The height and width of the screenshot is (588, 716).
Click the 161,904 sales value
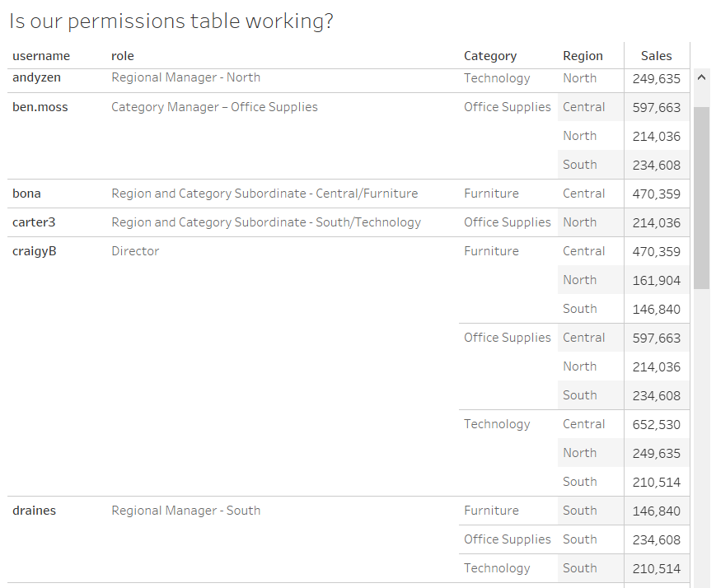point(656,280)
